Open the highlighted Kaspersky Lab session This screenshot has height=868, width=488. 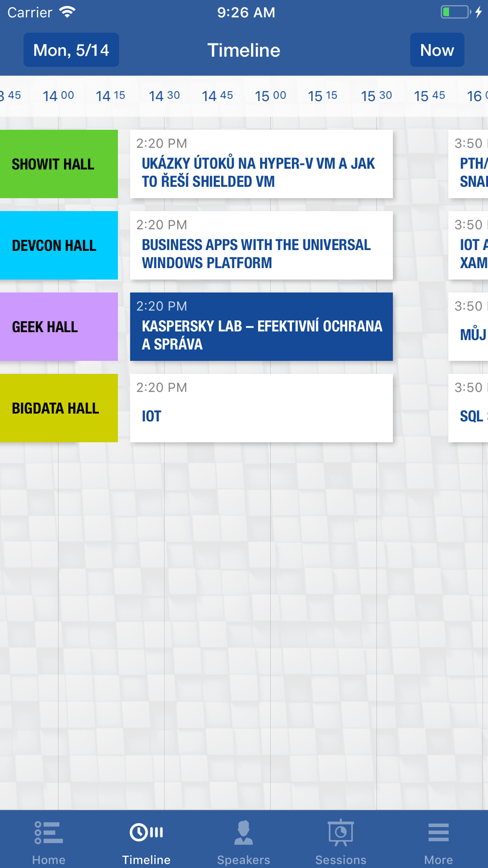tap(261, 327)
